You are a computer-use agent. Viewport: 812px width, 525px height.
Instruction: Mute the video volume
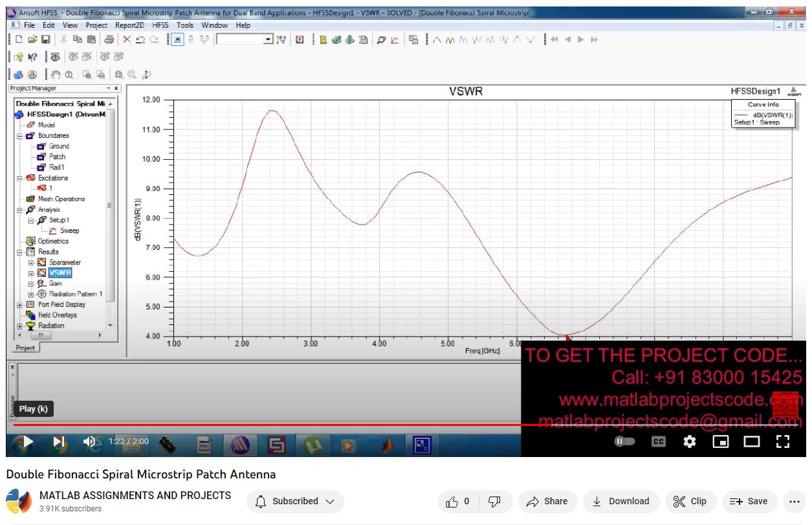[90, 441]
